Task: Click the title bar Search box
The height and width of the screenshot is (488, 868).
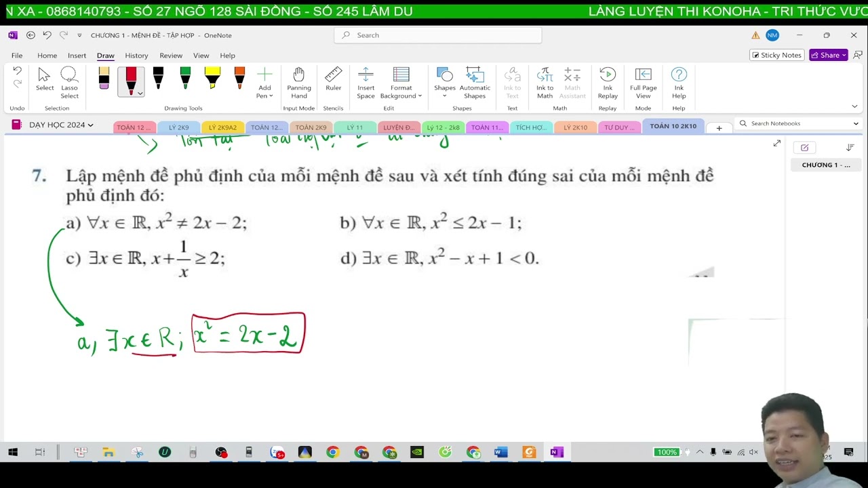Action: click(438, 35)
